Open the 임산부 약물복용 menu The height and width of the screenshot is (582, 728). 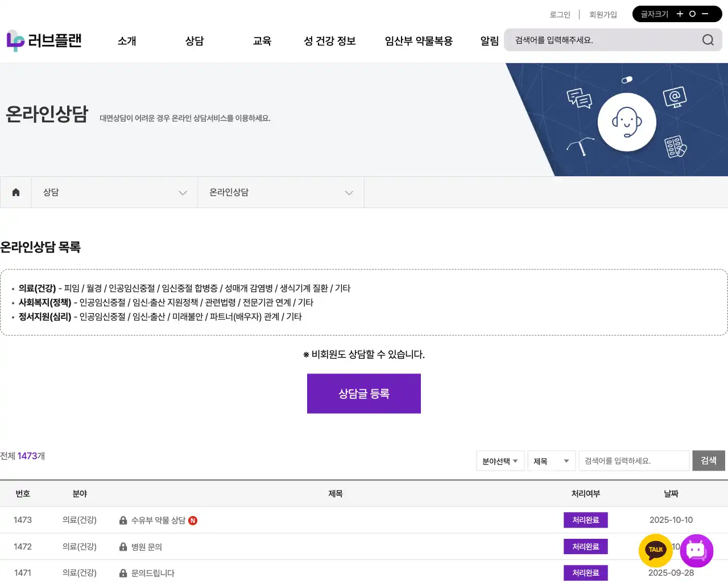(419, 41)
